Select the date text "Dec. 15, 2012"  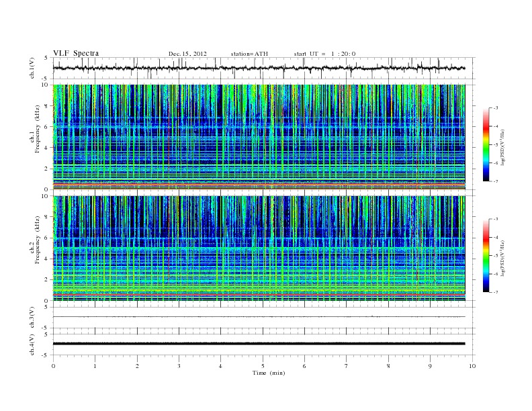pyautogui.click(x=187, y=54)
